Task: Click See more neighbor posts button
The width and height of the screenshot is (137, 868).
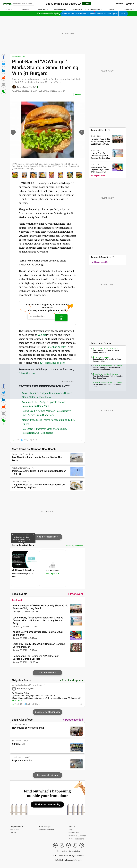Action: (47, 712)
